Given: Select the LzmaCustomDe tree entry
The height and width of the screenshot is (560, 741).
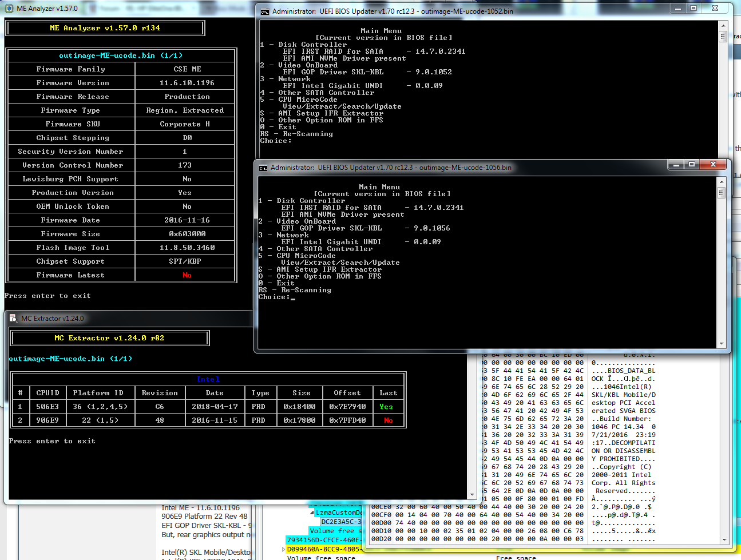Looking at the screenshot, I should [339, 513].
